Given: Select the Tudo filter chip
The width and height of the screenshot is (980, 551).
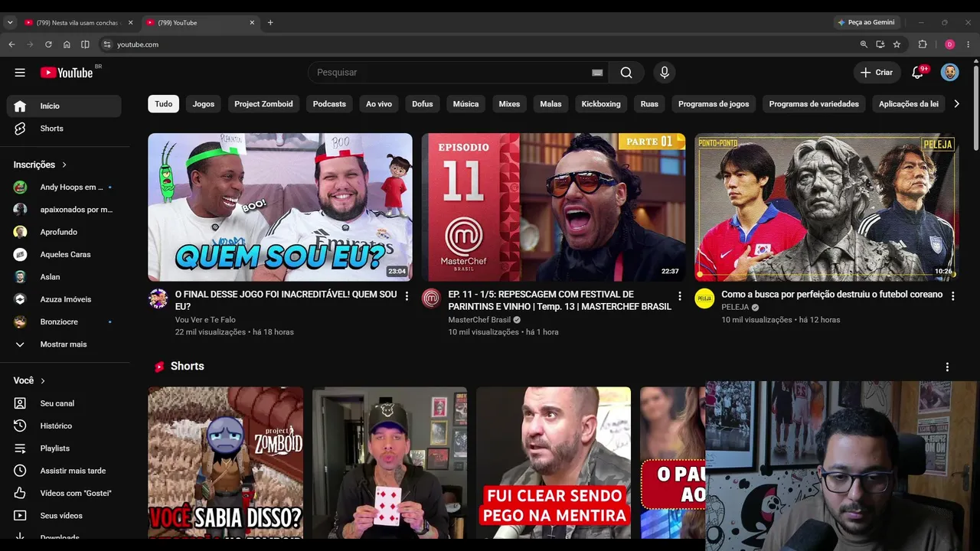Looking at the screenshot, I should (x=164, y=104).
